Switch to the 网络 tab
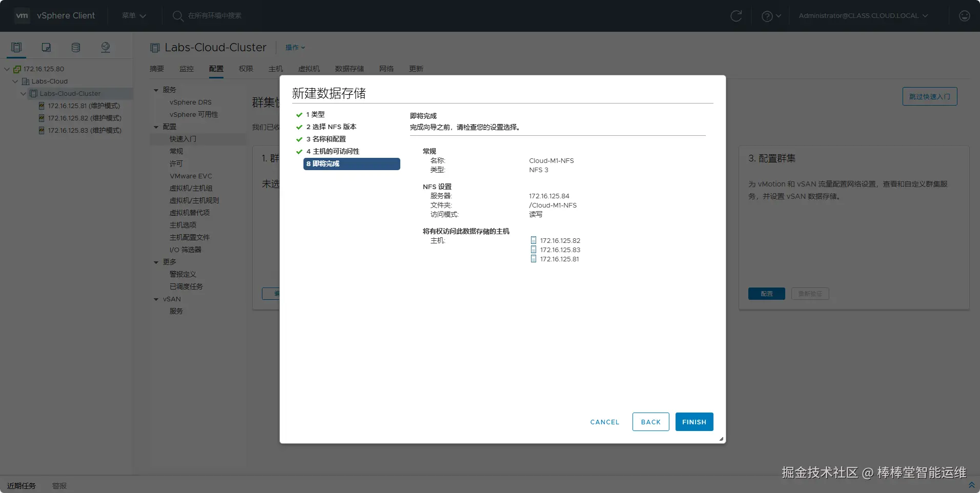This screenshot has height=493, width=980. 386,69
